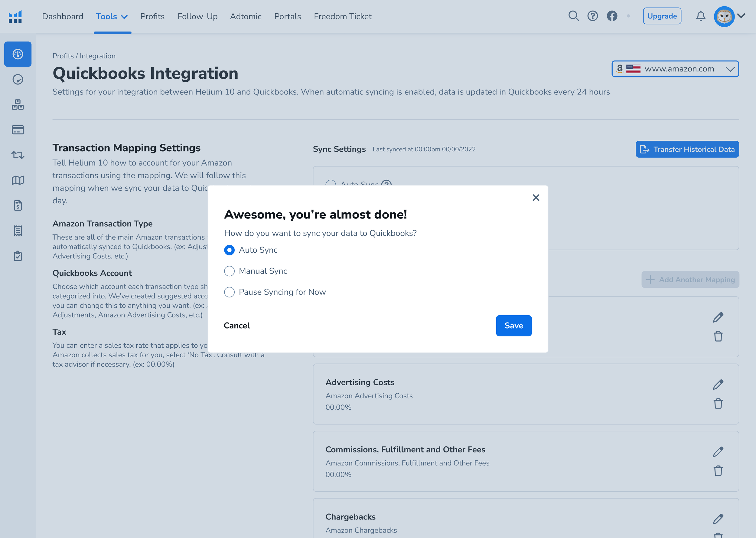Click the inventory boxes sidebar icon
The height and width of the screenshot is (538, 756).
point(18,105)
